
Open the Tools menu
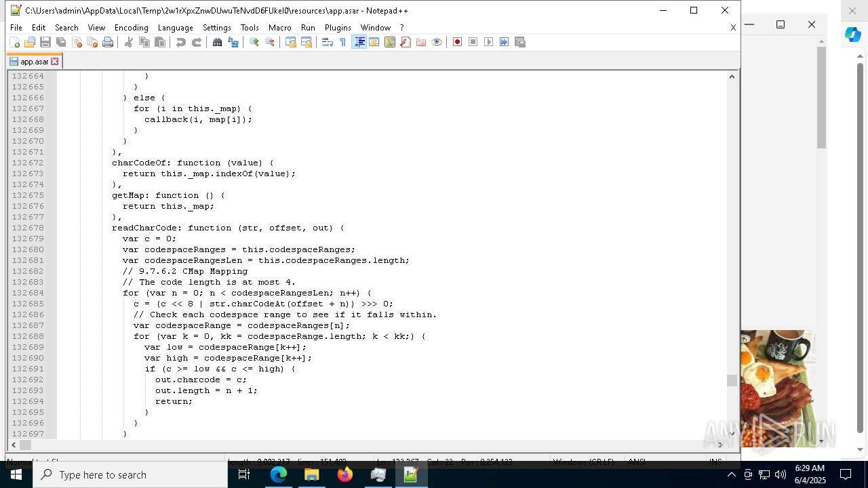(x=250, y=28)
